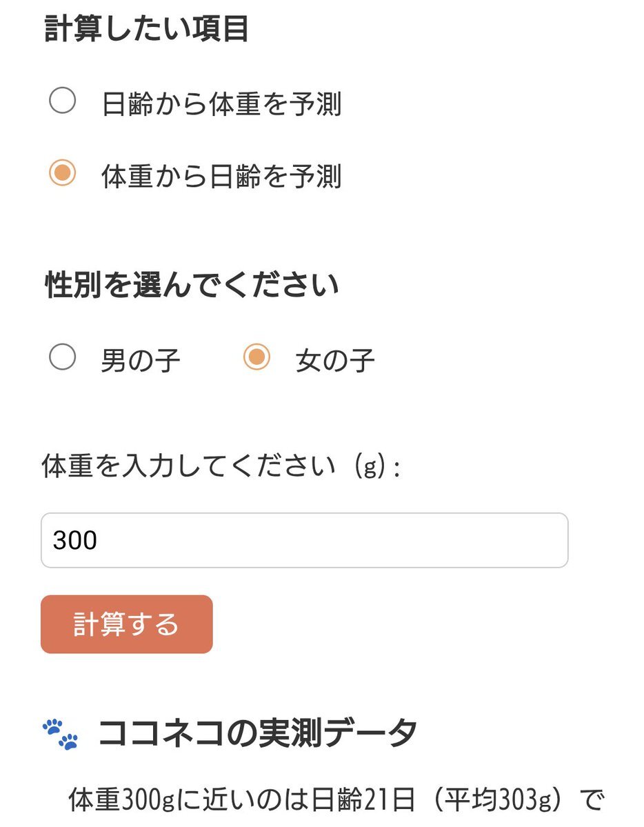Click the 性別を選んでください heading
This screenshot has width=644, height=827.
[x=192, y=285]
